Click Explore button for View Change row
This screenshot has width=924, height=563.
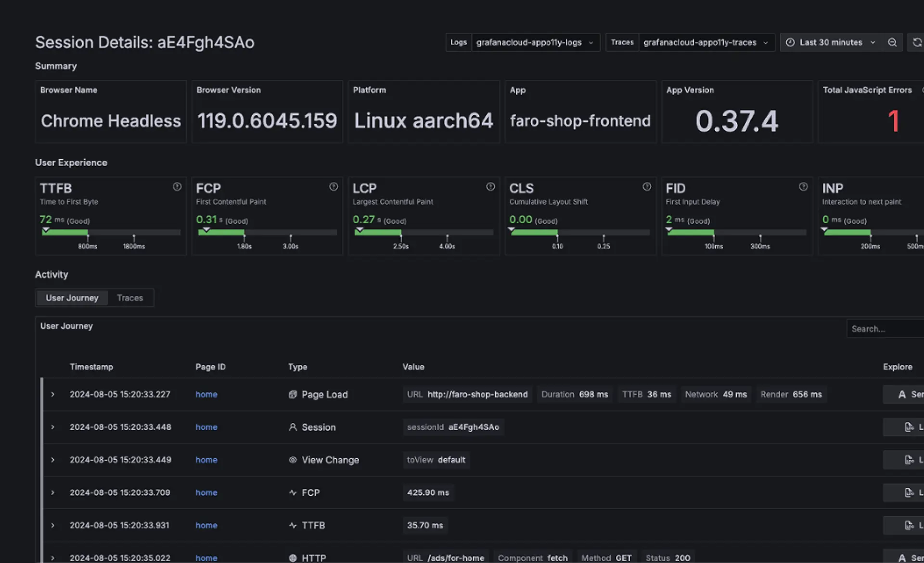pyautogui.click(x=903, y=460)
